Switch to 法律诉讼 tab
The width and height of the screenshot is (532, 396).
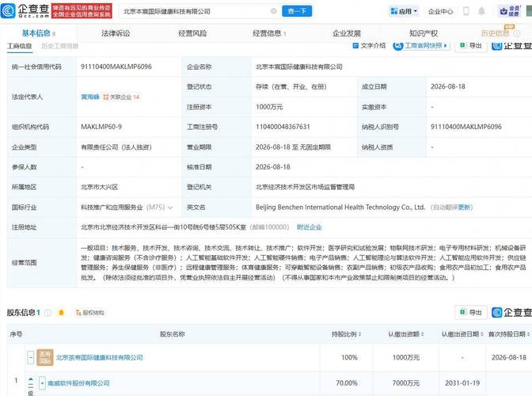click(x=116, y=33)
